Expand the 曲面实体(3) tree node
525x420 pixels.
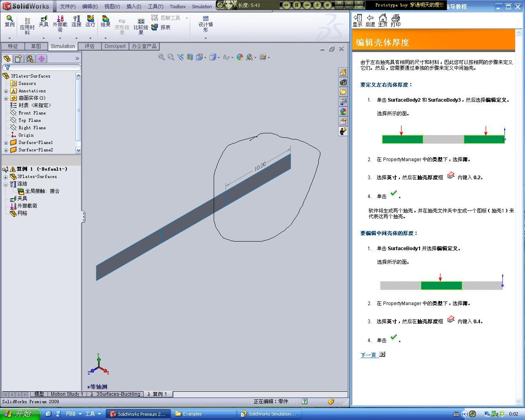pyautogui.click(x=6, y=98)
